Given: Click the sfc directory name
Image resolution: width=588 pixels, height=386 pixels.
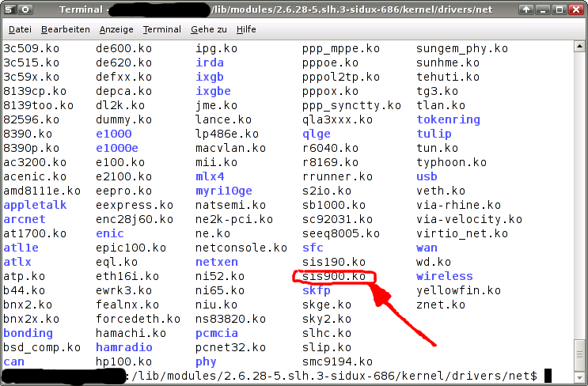Looking at the screenshot, I should click(x=313, y=248).
